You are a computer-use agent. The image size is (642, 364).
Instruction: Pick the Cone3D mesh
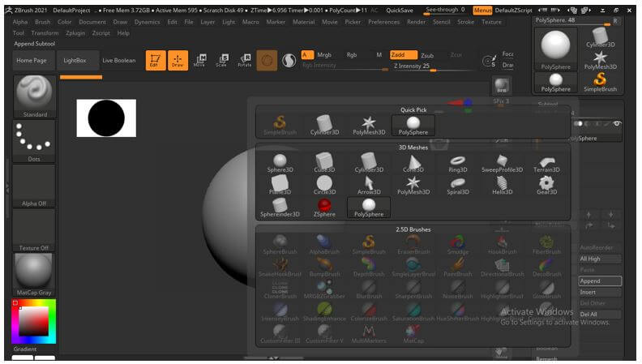(x=413, y=164)
